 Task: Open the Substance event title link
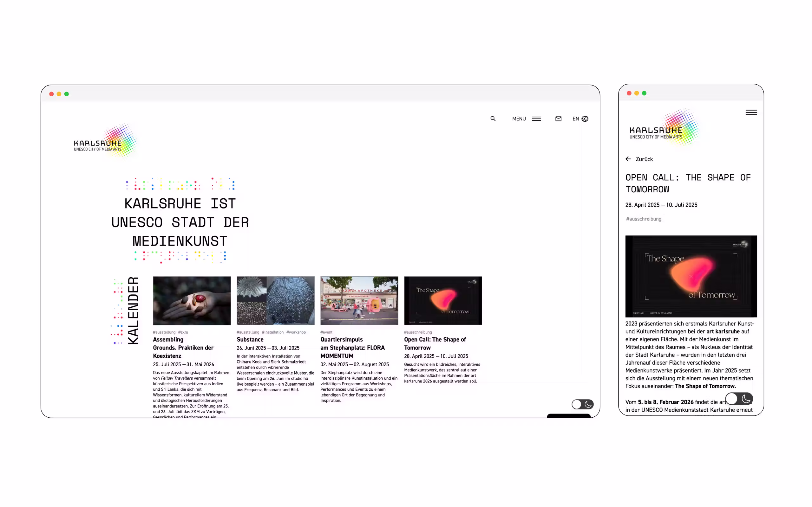[x=250, y=339]
